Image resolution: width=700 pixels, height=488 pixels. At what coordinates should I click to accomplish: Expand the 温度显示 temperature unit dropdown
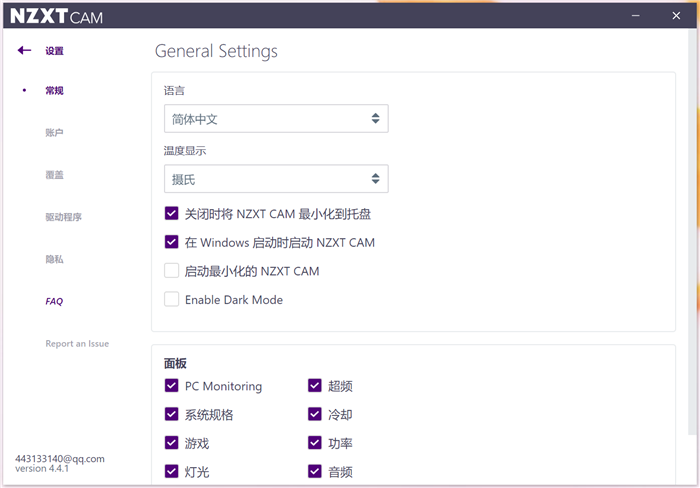coord(276,179)
